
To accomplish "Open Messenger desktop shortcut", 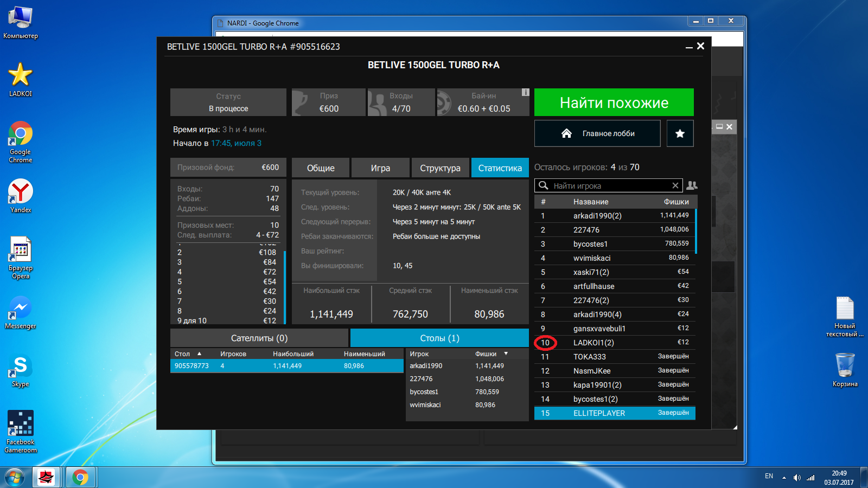I will (x=21, y=312).
